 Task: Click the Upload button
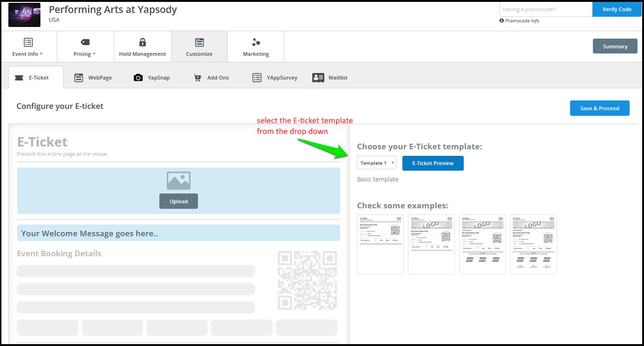pos(178,201)
